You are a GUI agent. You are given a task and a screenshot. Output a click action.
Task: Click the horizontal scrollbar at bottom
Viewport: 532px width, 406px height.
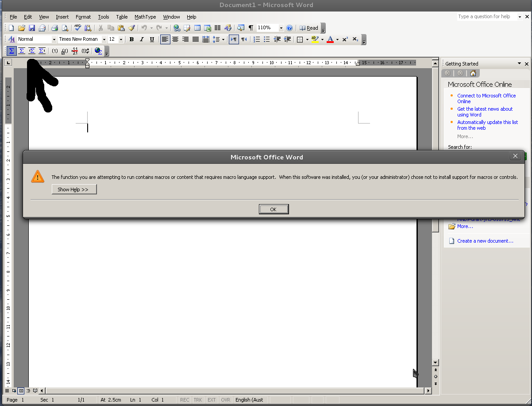pyautogui.click(x=235, y=391)
